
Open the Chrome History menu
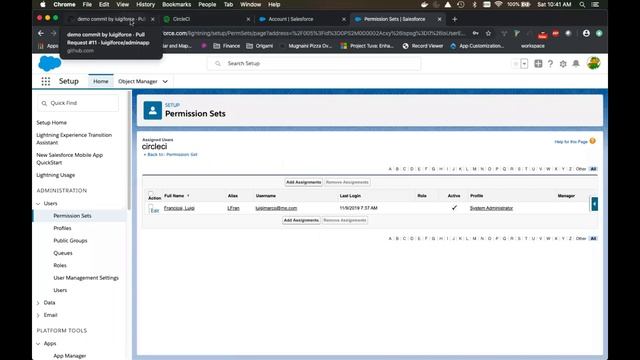point(145,4)
